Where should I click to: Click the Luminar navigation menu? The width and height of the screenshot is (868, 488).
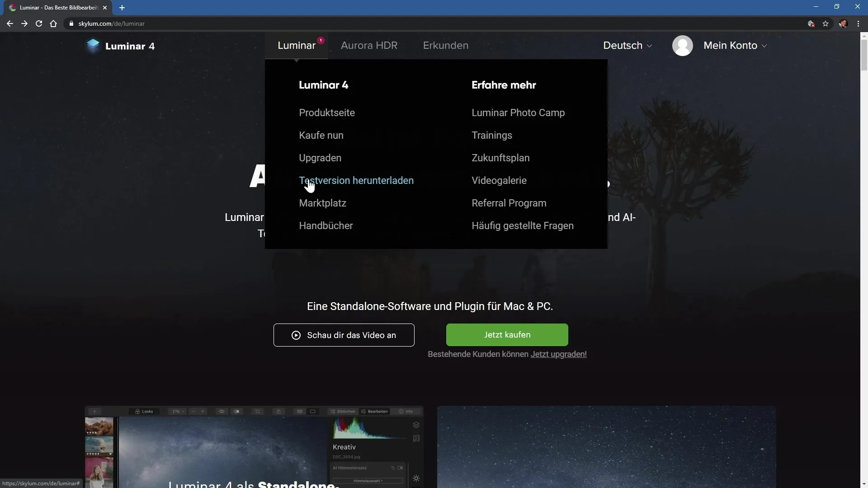click(297, 46)
